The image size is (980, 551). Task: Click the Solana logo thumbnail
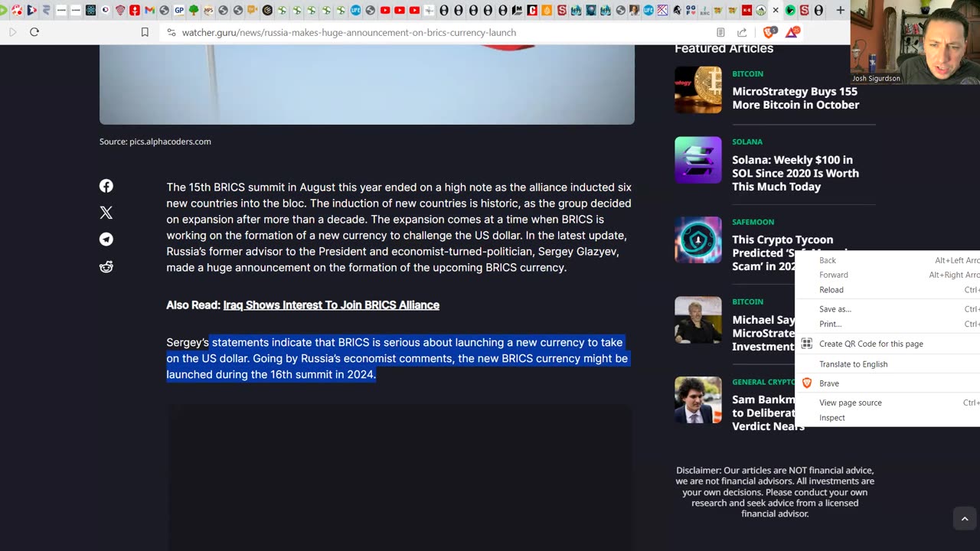point(697,160)
